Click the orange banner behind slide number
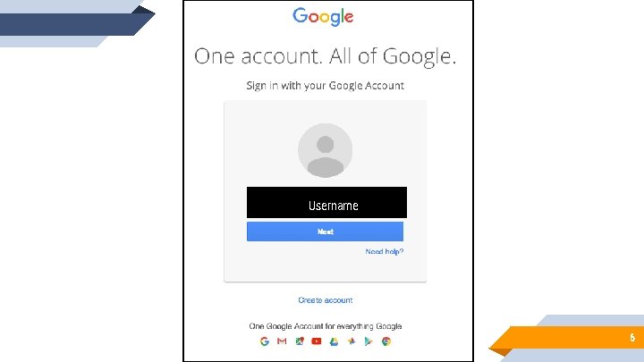 click(x=567, y=339)
